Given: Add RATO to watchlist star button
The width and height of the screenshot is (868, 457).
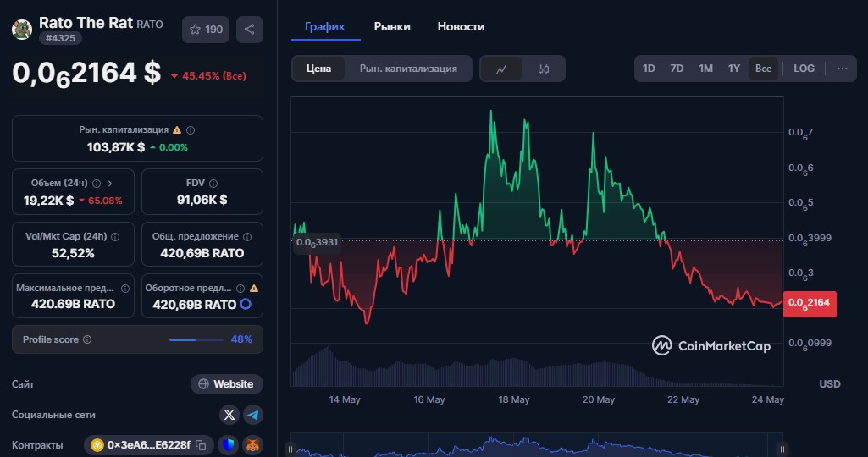Looking at the screenshot, I should (206, 30).
